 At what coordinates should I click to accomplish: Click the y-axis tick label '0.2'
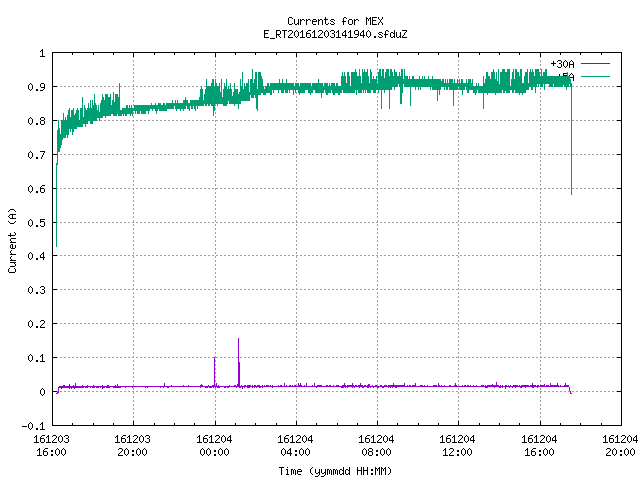pos(36,324)
